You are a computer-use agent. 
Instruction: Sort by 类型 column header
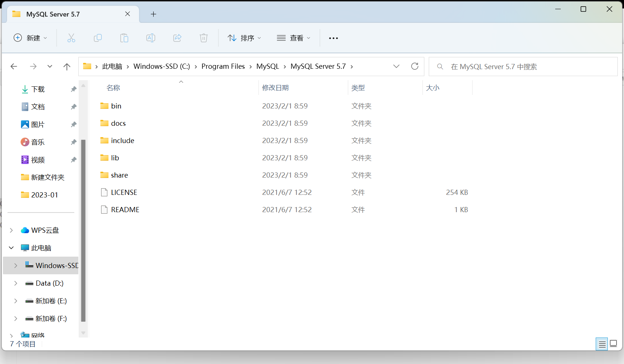point(358,88)
